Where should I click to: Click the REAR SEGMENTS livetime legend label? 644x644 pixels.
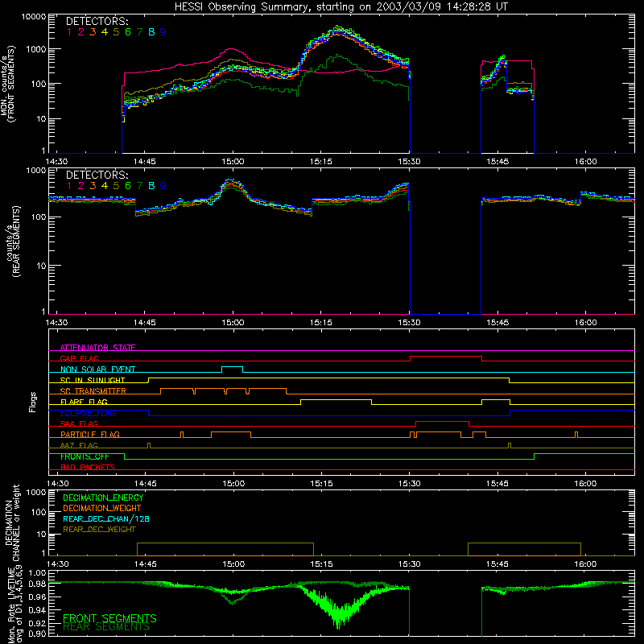(x=106, y=627)
